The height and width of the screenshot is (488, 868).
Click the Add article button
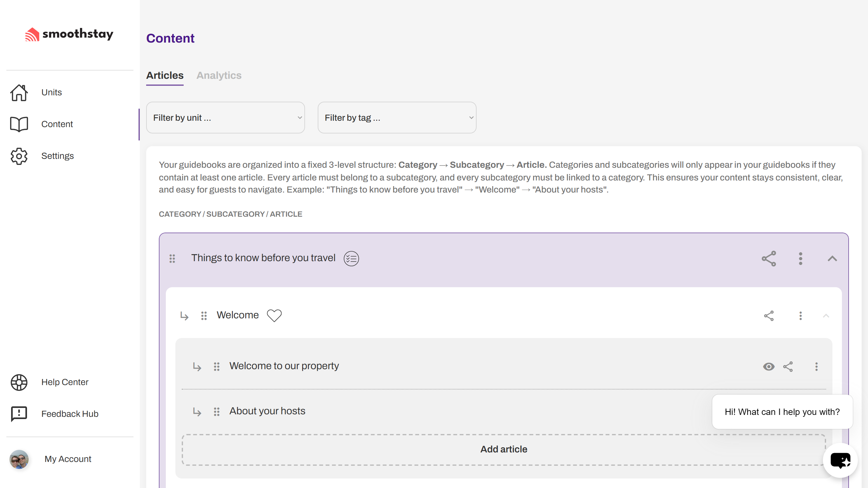[x=503, y=449]
